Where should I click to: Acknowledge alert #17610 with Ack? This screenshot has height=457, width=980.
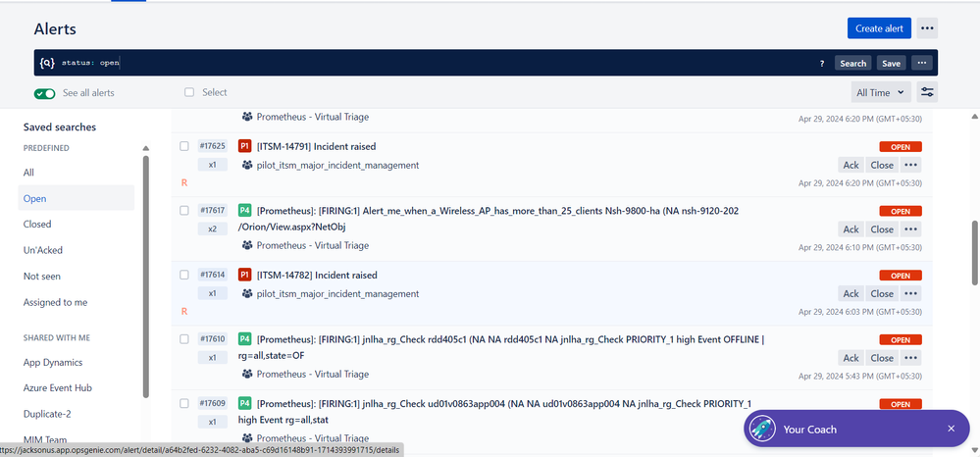point(851,358)
